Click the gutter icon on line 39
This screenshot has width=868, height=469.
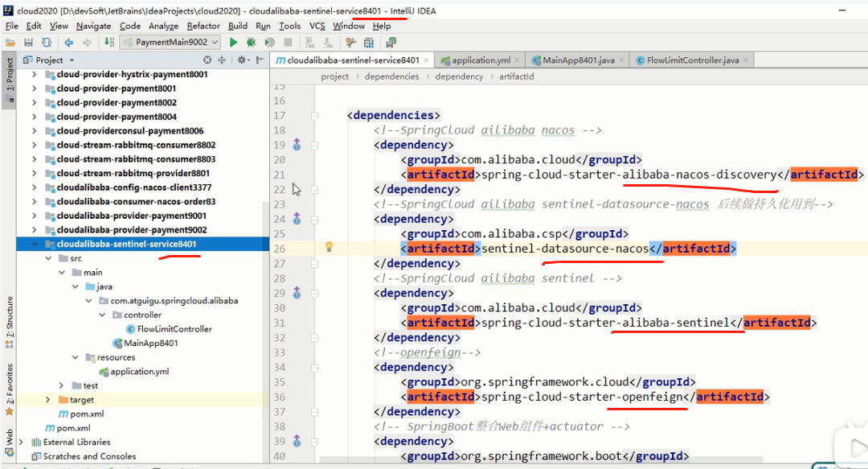pyautogui.click(x=297, y=442)
